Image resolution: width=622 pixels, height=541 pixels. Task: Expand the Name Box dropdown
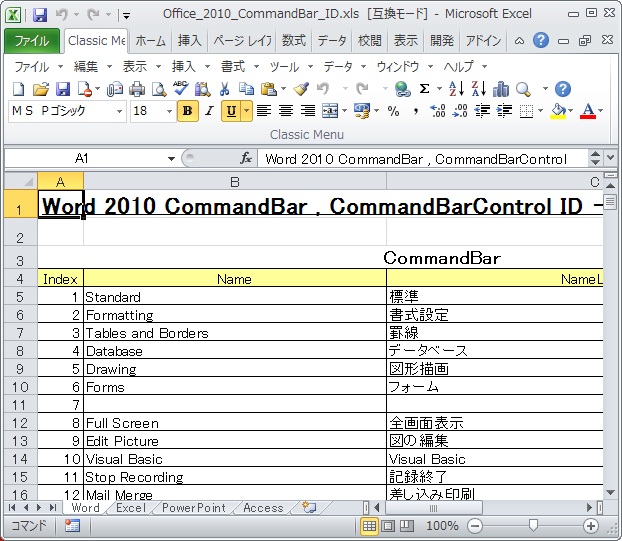click(171, 159)
